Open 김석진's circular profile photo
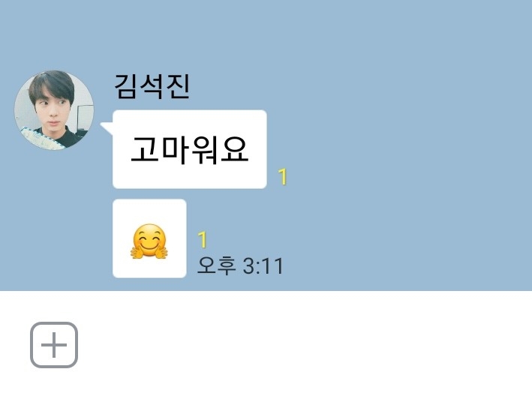 click(x=54, y=109)
